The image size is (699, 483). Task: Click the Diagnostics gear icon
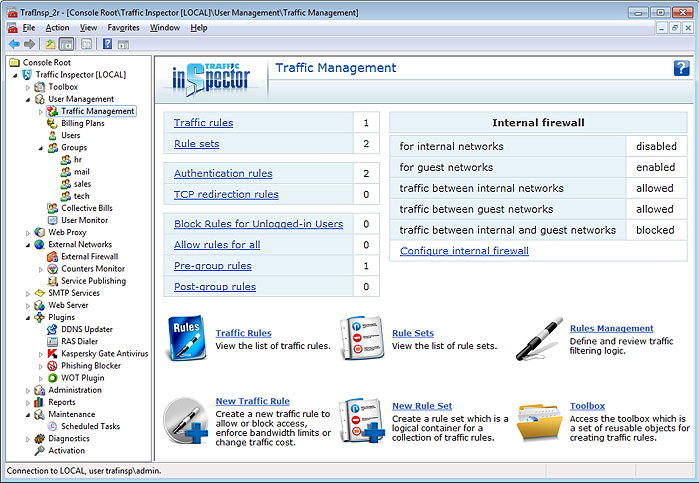coord(40,438)
